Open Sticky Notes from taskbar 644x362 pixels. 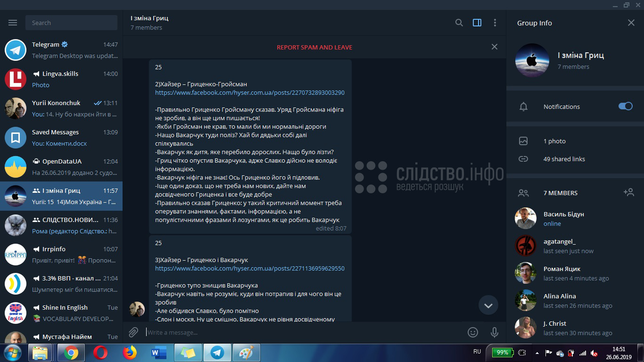tap(188, 353)
